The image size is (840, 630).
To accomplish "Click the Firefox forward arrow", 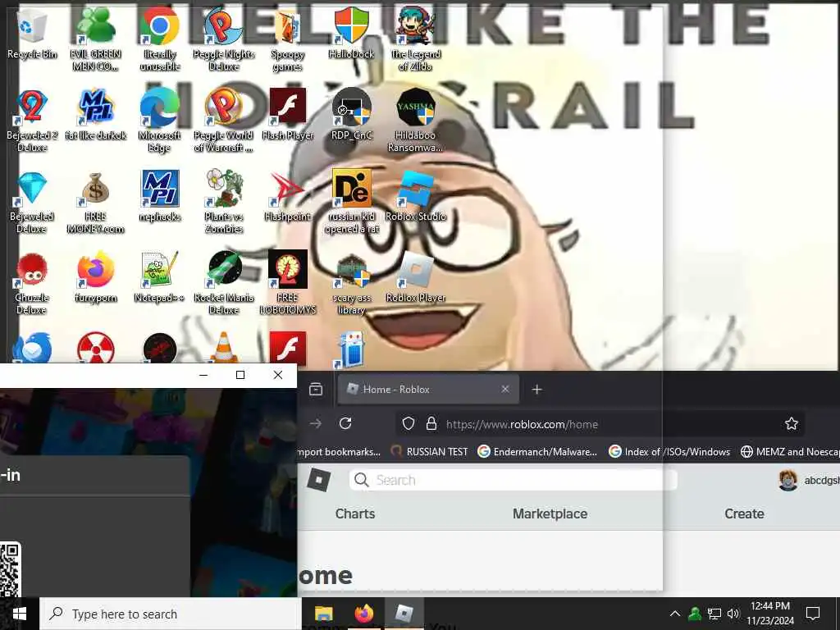I will 316,424.
